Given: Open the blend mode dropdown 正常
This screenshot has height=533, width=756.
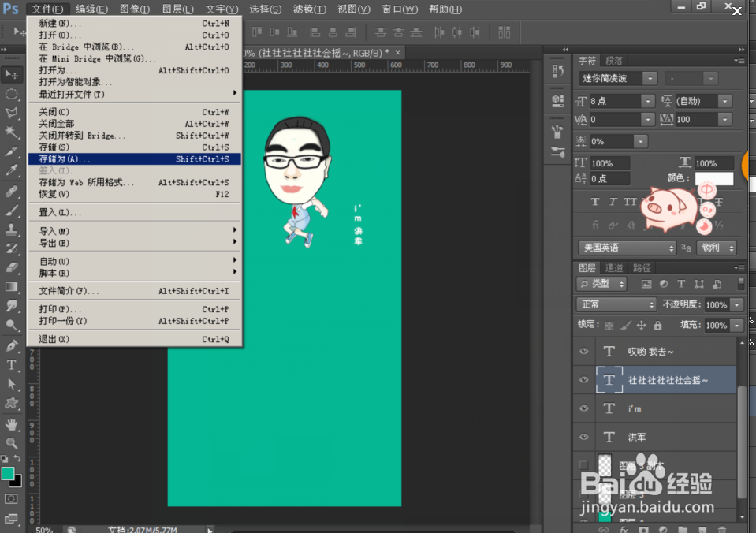Looking at the screenshot, I should pyautogui.click(x=617, y=304).
